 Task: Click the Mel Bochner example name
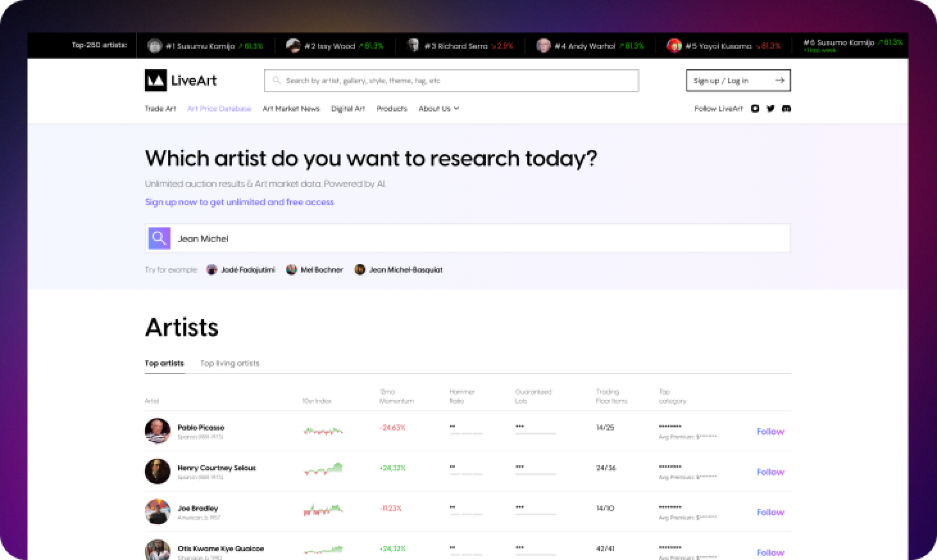pos(322,270)
